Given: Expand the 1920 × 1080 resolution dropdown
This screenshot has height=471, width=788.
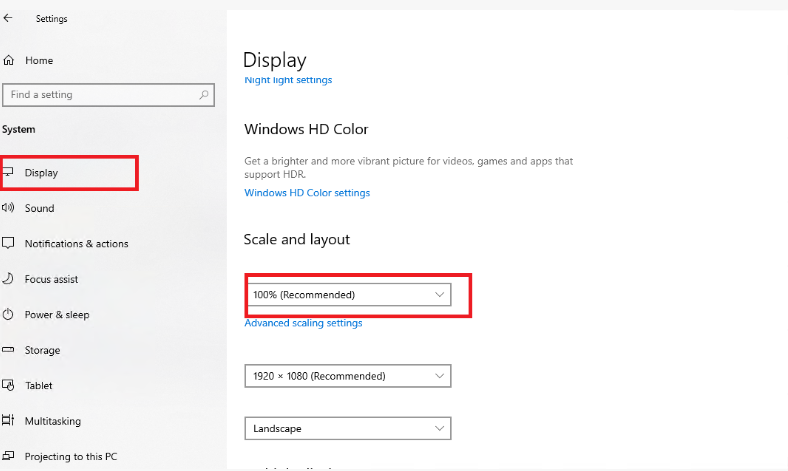Looking at the screenshot, I should point(348,376).
